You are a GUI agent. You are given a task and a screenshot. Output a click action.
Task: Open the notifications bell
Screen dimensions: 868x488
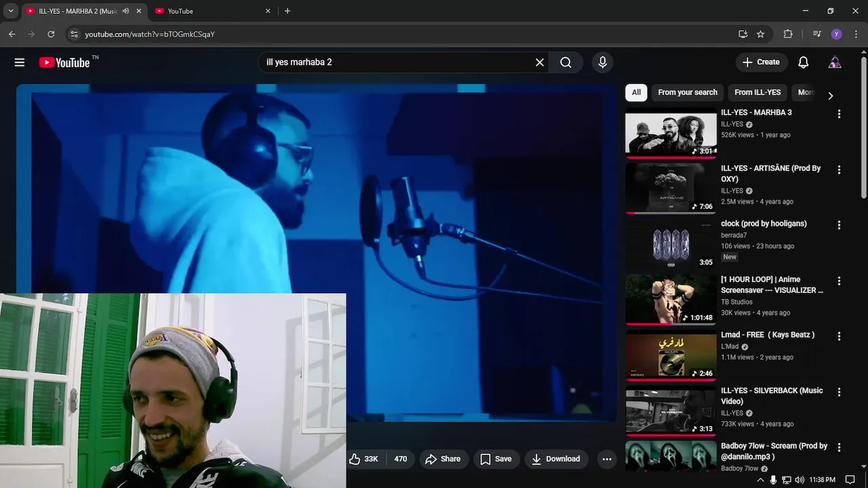(804, 62)
